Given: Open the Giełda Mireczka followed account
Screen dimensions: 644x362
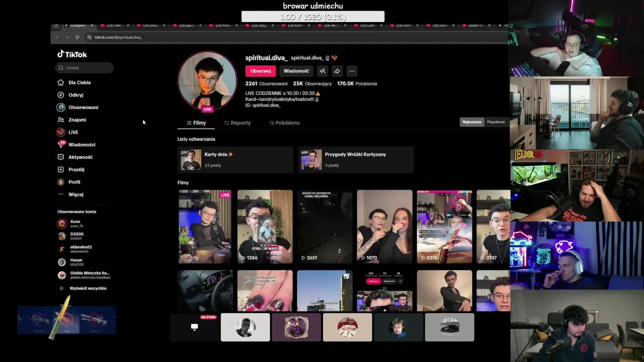Looking at the screenshot, I should click(x=84, y=275).
